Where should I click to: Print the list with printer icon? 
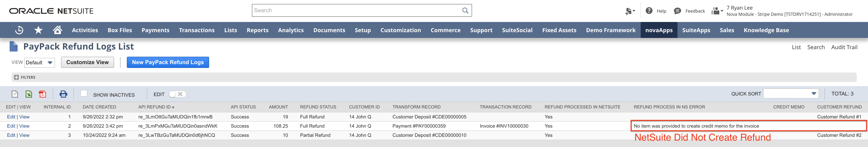(x=63, y=94)
